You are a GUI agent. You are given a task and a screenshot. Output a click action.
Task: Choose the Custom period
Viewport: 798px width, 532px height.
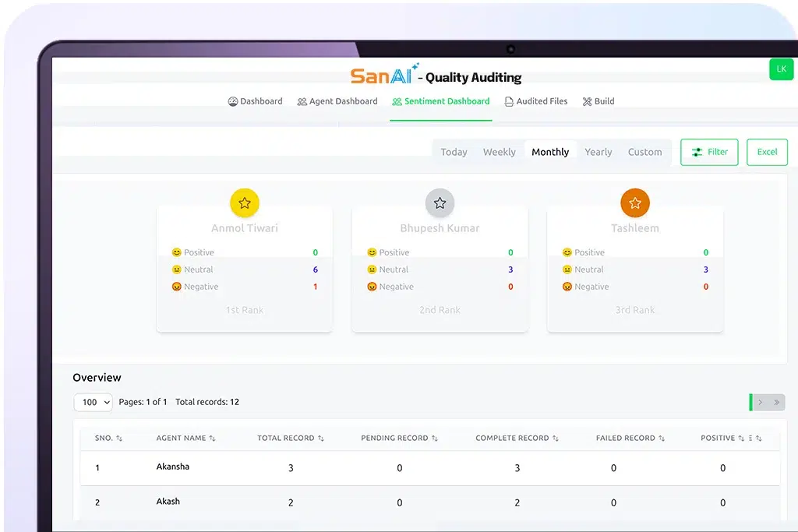click(x=644, y=152)
